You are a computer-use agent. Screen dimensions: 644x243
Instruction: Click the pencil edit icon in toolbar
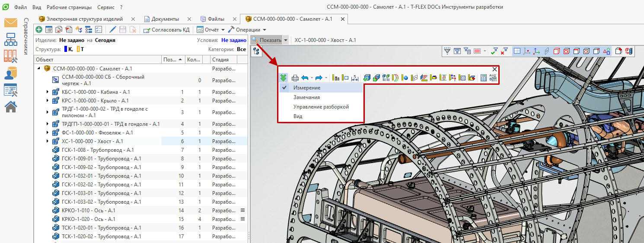(x=113, y=30)
